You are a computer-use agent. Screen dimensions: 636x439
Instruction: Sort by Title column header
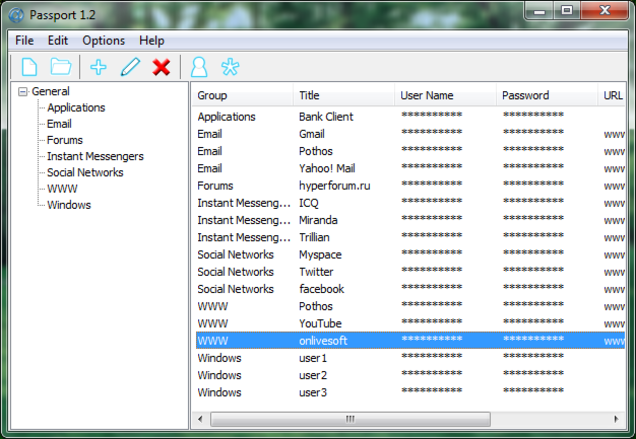tap(344, 95)
